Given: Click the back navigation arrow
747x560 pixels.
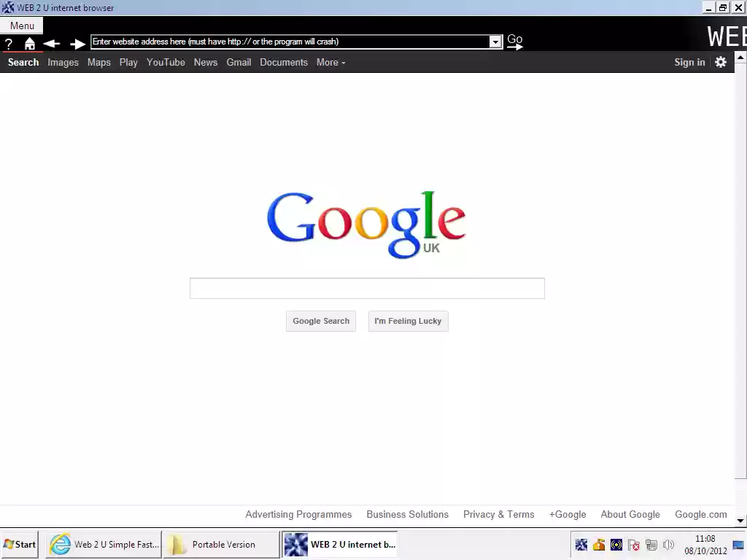Looking at the screenshot, I should 51,43.
